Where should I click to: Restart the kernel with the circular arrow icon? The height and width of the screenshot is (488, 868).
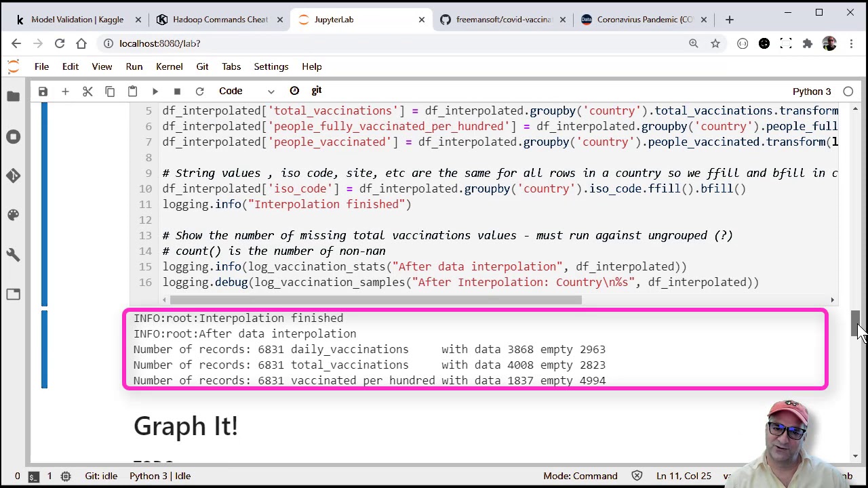[199, 91]
